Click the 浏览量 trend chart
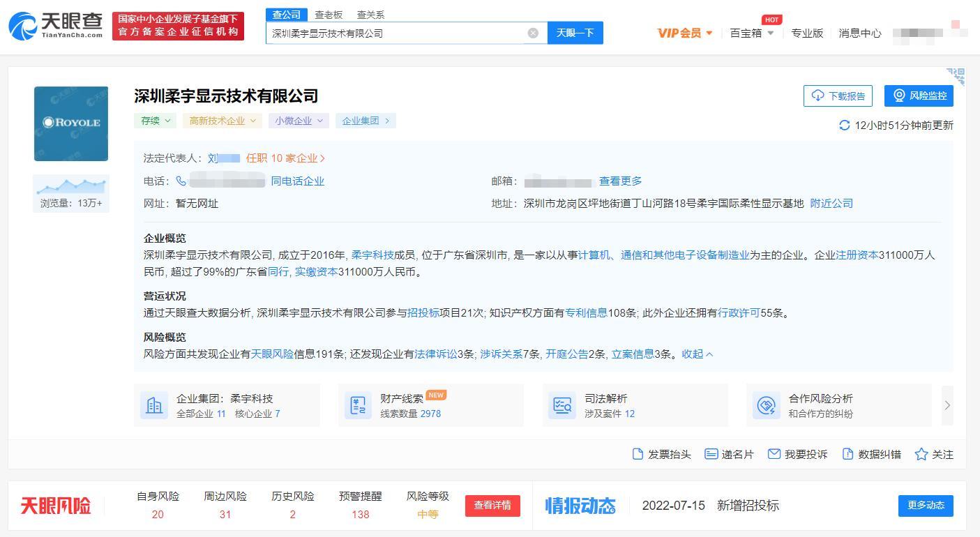This screenshot has height=537, width=980. [71, 186]
